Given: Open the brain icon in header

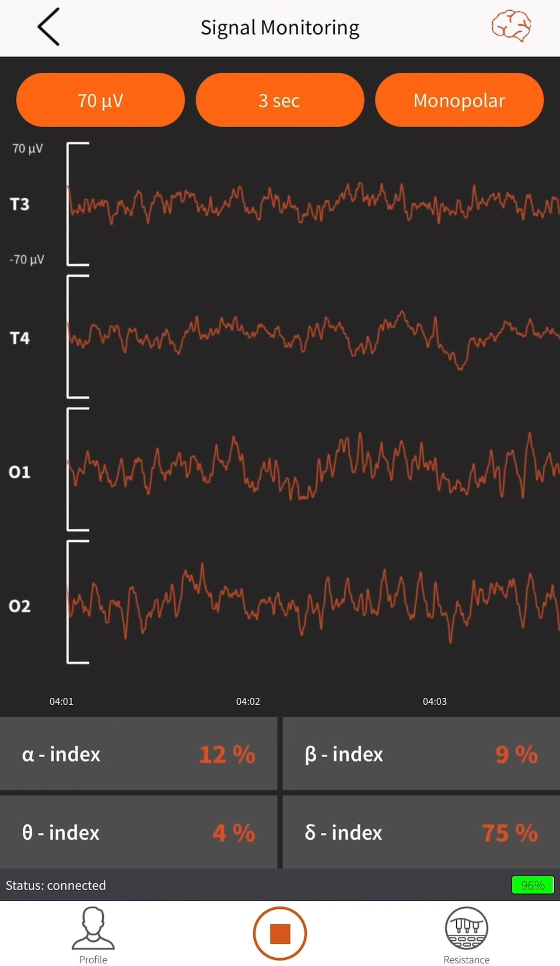Looking at the screenshot, I should 511,27.
